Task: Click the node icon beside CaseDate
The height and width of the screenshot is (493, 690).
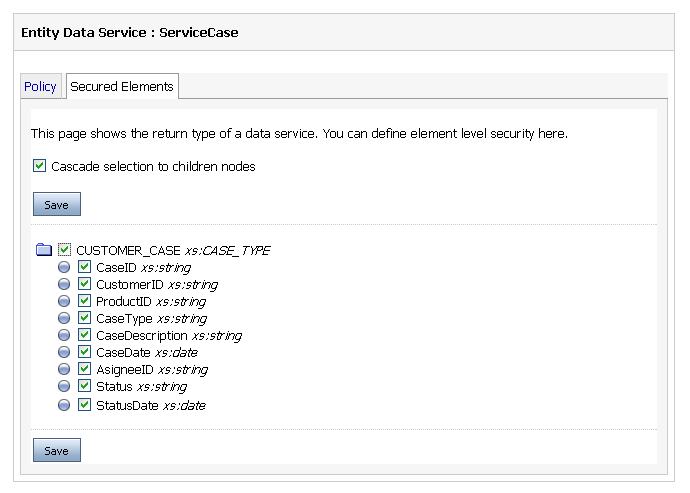Action: coord(65,353)
